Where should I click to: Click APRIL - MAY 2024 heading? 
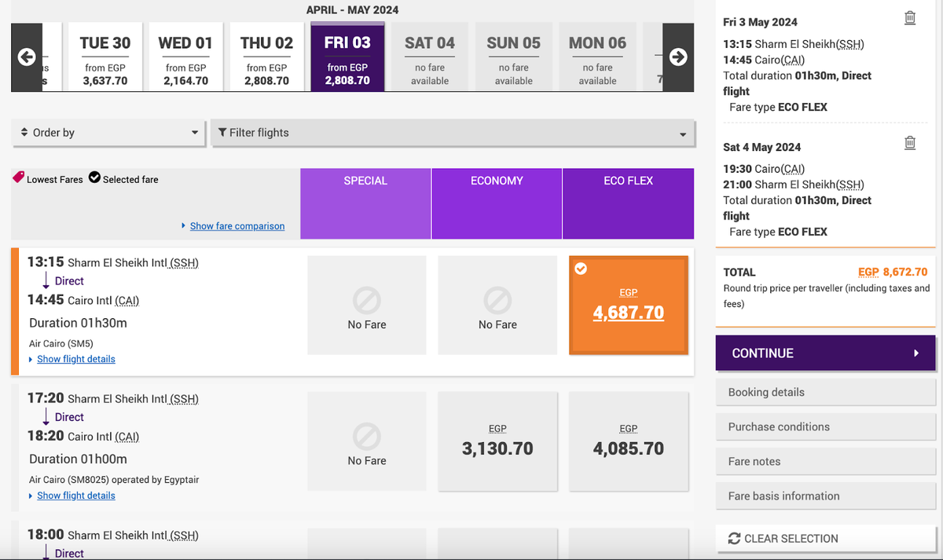click(352, 10)
